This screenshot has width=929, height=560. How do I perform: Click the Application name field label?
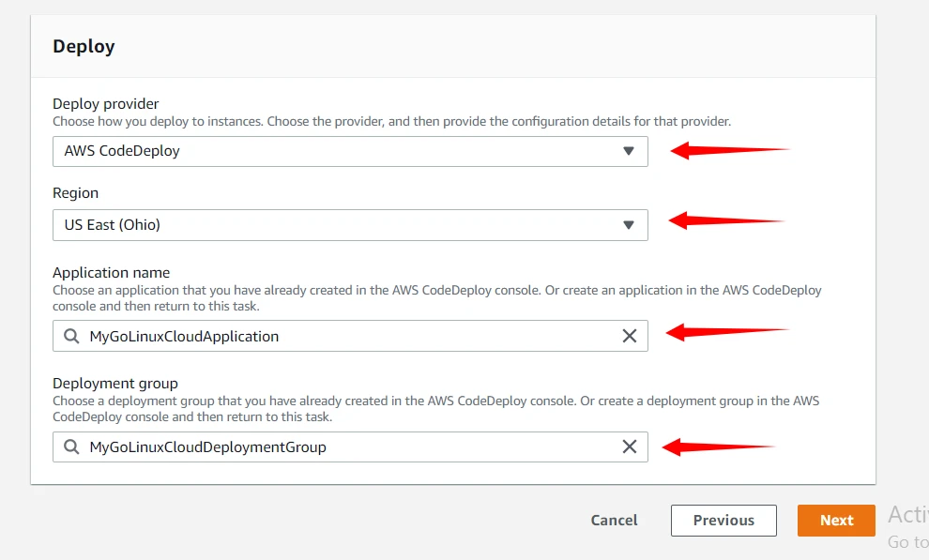111,273
